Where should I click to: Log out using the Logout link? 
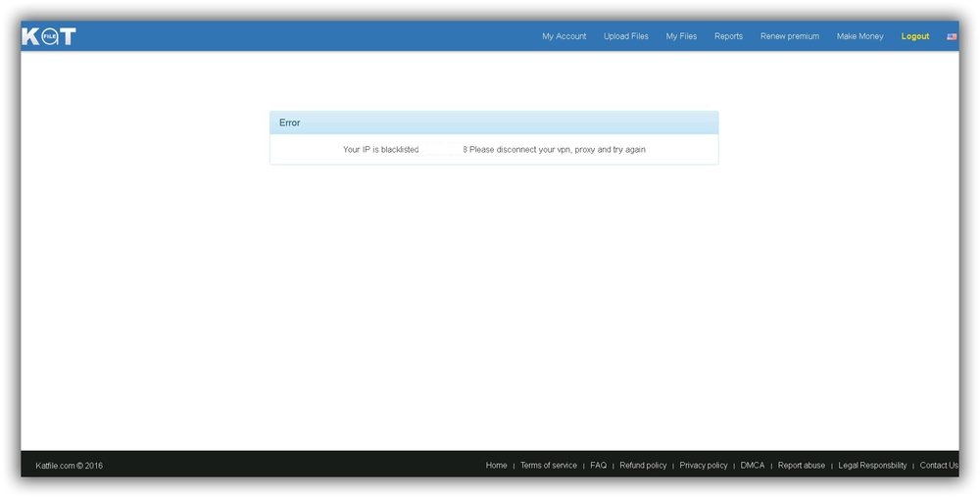tap(914, 36)
